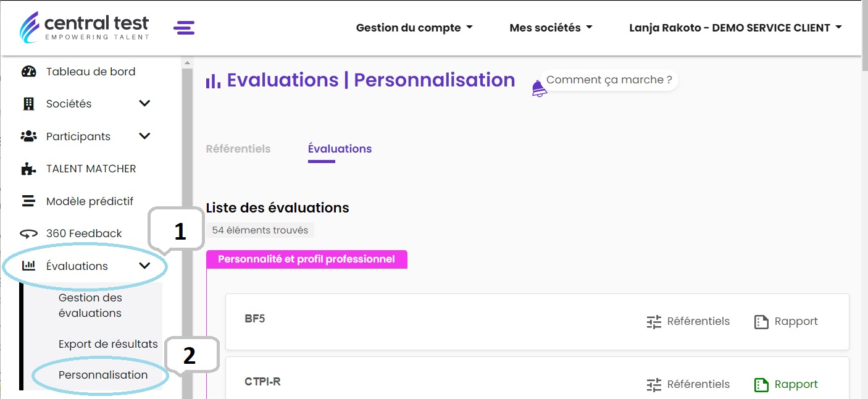Viewport: 868px width, 399px height.
Task: Open the Gestion du compte dropdown
Action: [x=414, y=28]
